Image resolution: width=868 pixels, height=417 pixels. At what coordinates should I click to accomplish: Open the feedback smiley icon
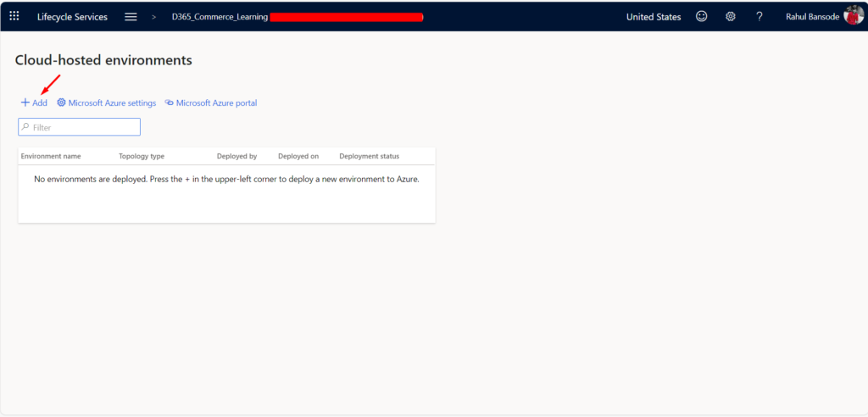tap(701, 17)
